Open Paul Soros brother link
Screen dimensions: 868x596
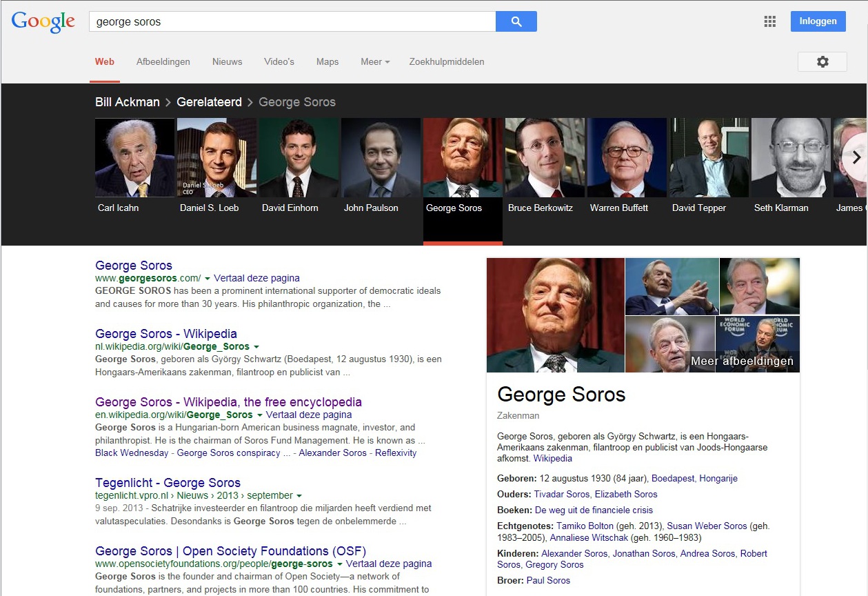548,580
